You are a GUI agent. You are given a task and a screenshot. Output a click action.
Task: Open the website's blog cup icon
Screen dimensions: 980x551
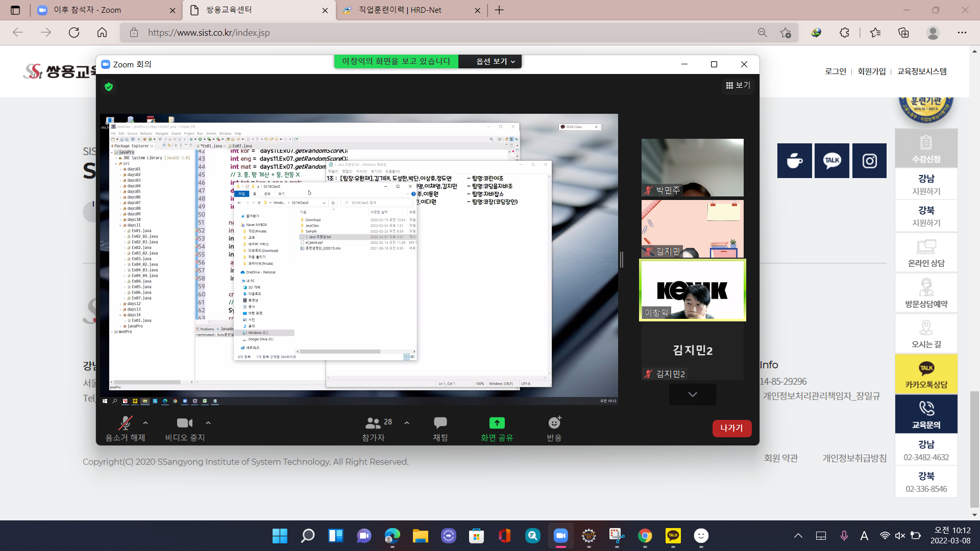point(795,161)
